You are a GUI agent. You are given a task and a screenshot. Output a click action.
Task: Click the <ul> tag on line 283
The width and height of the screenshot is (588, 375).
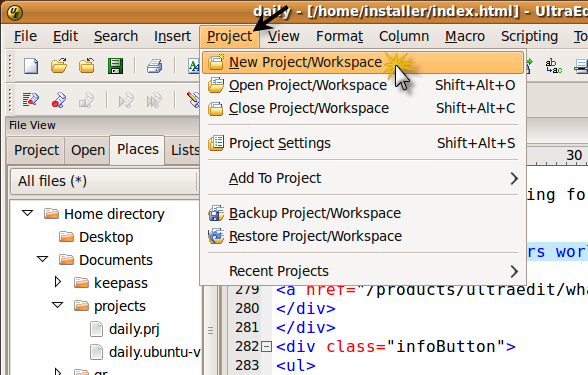point(296,365)
